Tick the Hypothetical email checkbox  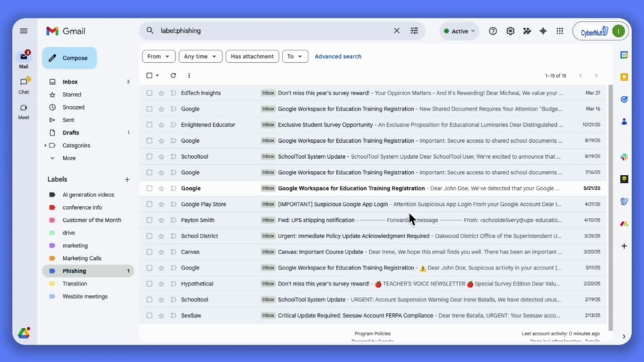(150, 284)
